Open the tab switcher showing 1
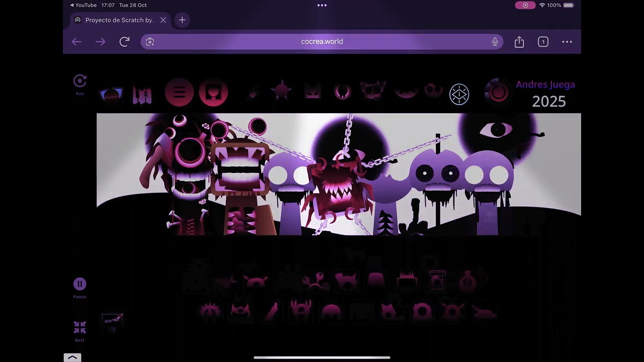 [543, 42]
